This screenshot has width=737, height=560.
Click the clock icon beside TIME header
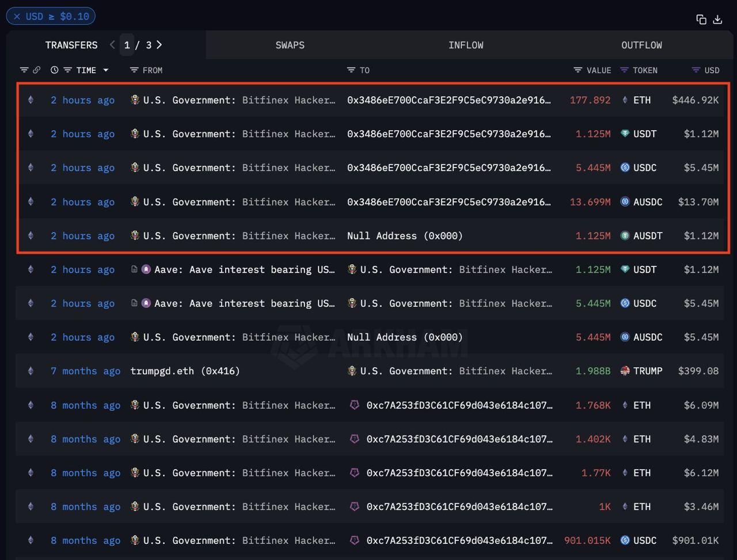[x=55, y=70]
